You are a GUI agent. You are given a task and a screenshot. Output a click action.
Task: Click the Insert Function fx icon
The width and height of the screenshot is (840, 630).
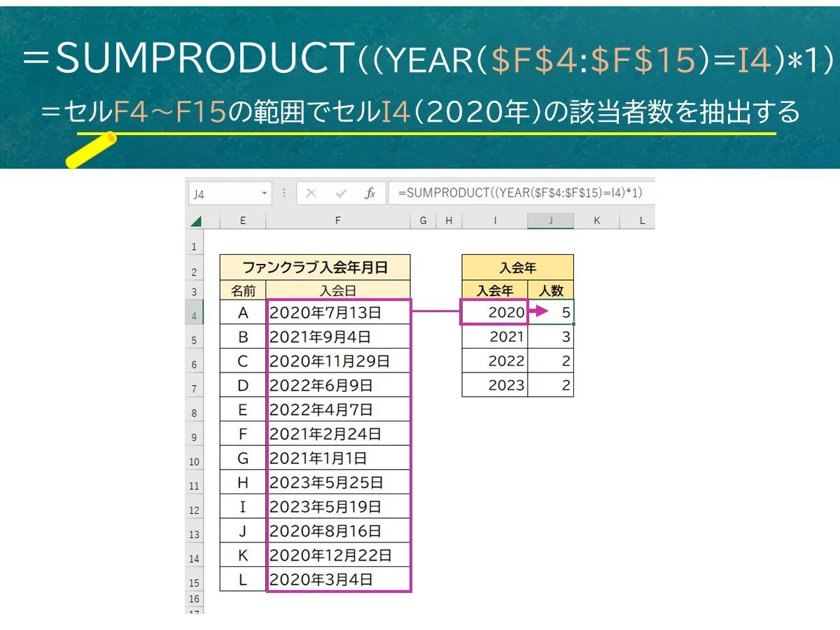tap(371, 193)
